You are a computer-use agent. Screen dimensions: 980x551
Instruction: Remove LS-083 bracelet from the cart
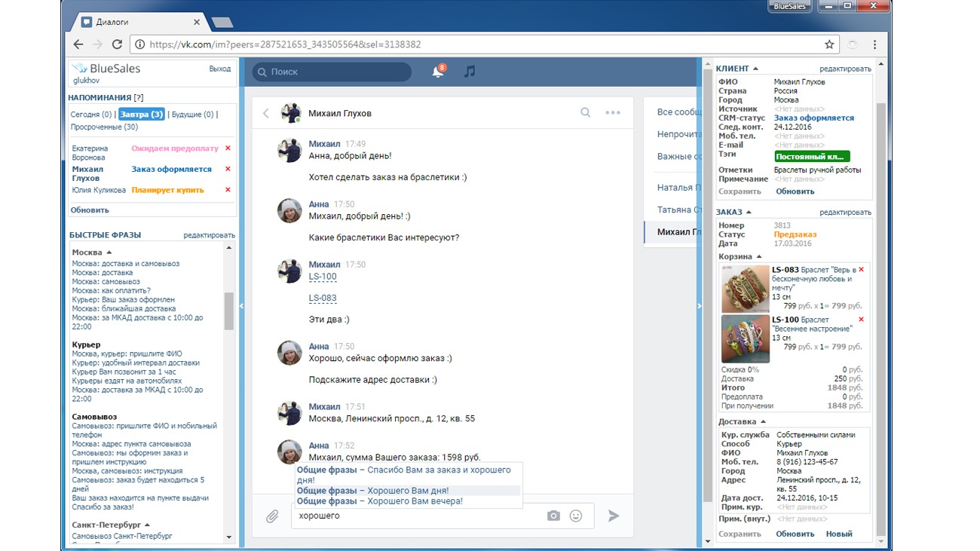point(862,270)
